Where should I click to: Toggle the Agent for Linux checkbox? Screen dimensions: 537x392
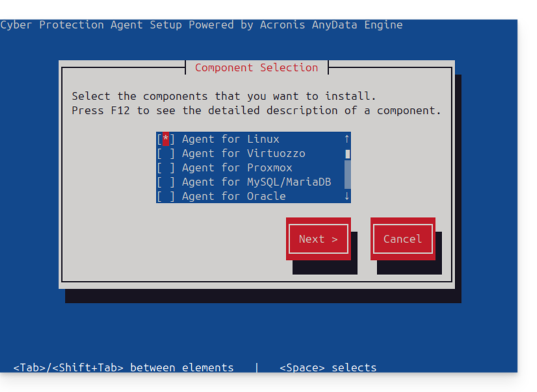tap(166, 139)
